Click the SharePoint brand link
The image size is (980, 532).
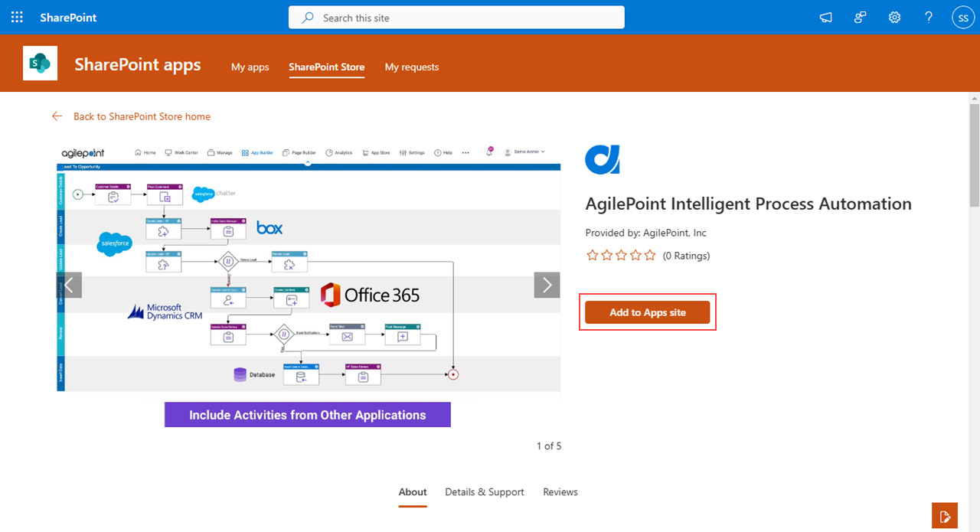(68, 18)
